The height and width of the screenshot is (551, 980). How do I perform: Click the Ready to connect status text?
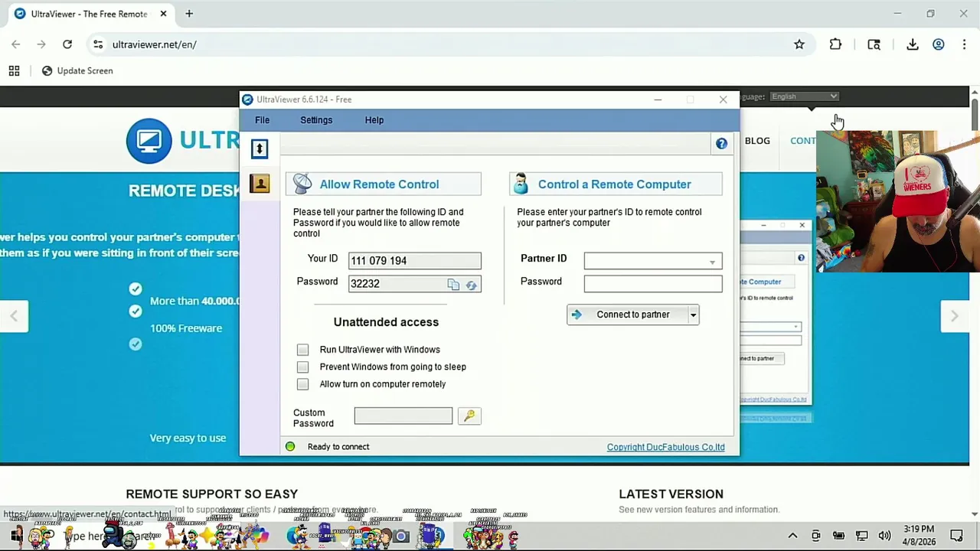pyautogui.click(x=338, y=447)
